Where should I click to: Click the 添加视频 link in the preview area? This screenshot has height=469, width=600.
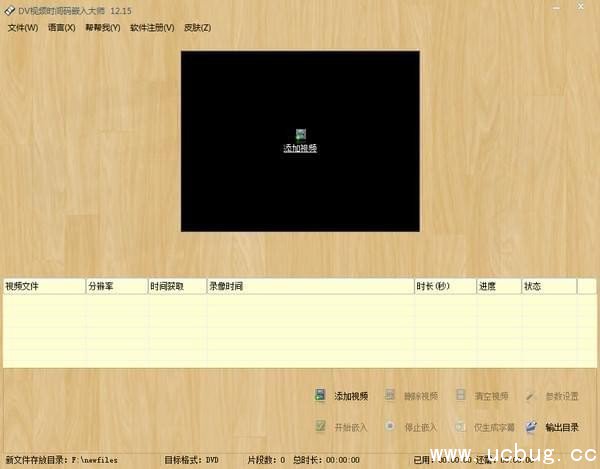click(300, 148)
